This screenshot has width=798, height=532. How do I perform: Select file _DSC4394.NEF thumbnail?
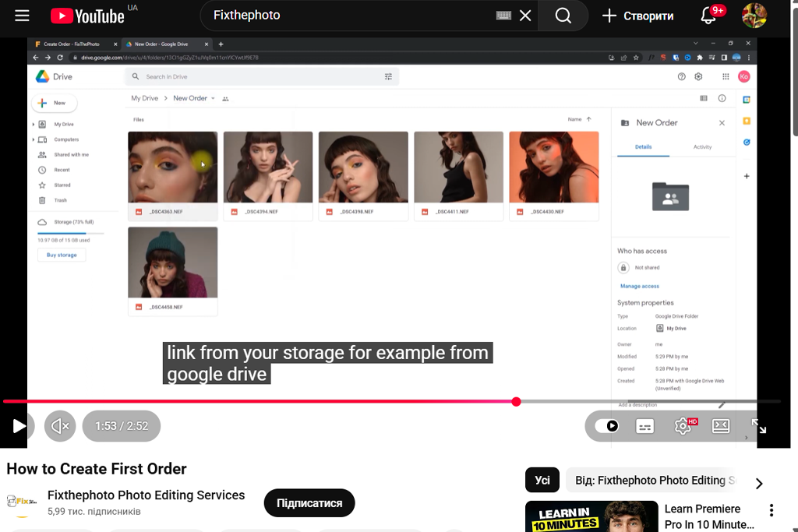[268, 167]
